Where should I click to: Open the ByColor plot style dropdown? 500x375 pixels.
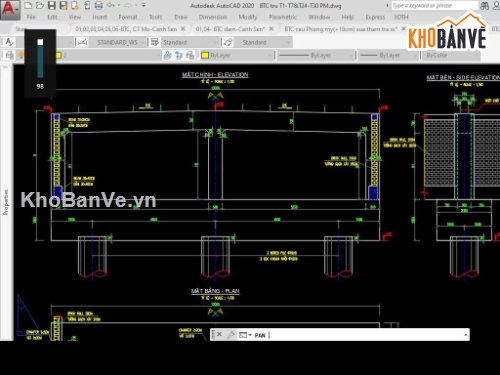coord(452,55)
